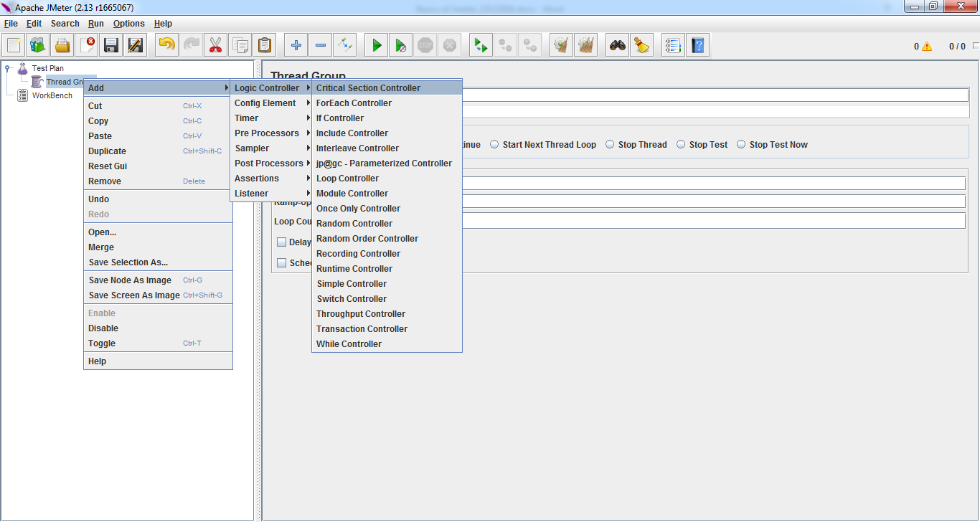Screen dimensions: 980x522
Task: Open the File menu
Action: (11, 24)
